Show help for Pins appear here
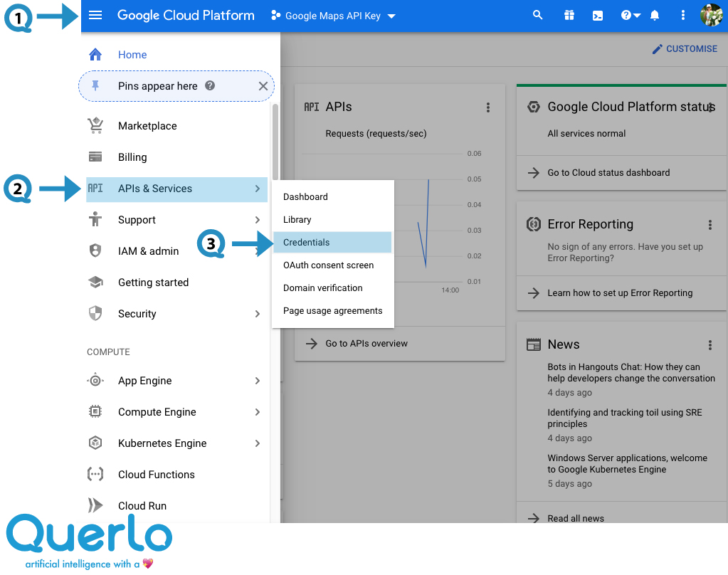This screenshot has width=728, height=575. 210,85
